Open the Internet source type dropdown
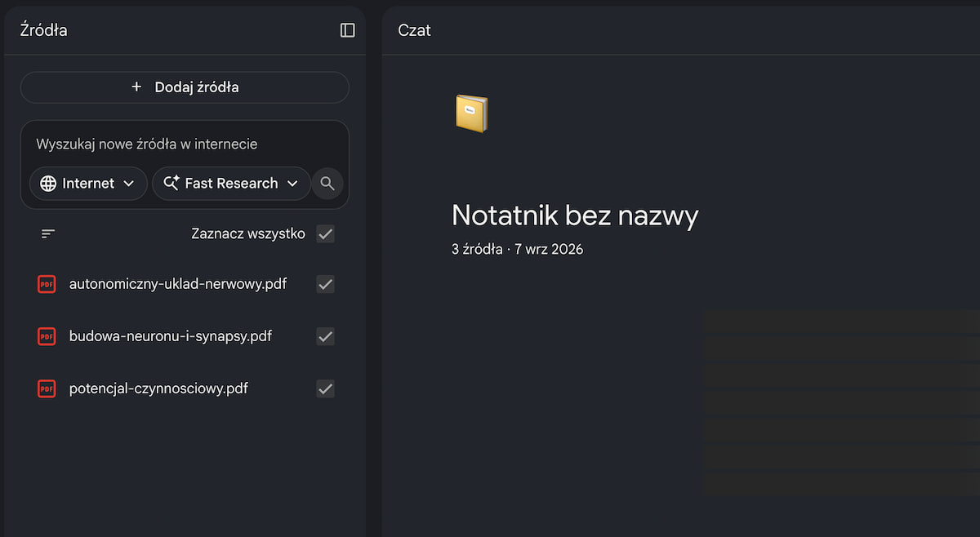 (x=88, y=184)
